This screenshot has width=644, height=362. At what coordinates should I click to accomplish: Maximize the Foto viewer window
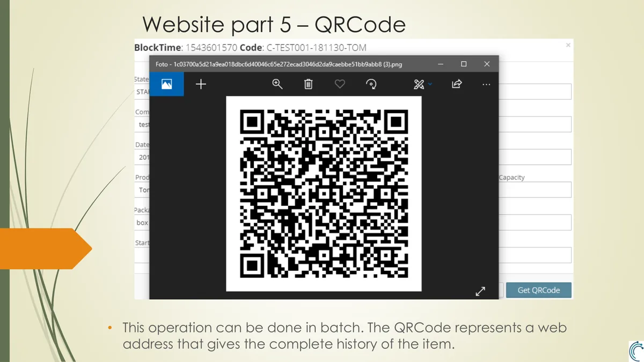pos(464,64)
